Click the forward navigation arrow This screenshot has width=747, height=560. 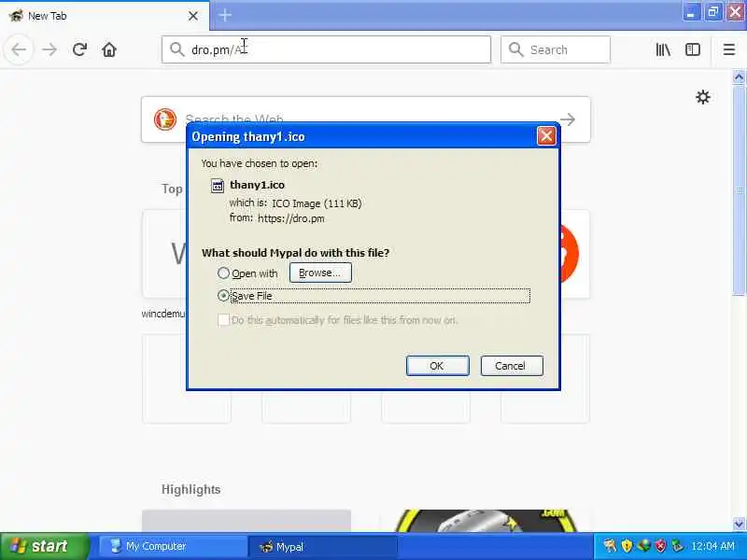pos(49,49)
